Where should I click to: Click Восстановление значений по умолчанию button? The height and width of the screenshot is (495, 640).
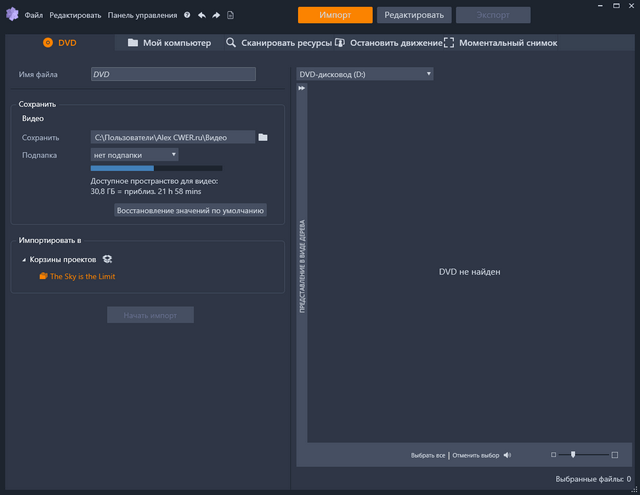[190, 211]
